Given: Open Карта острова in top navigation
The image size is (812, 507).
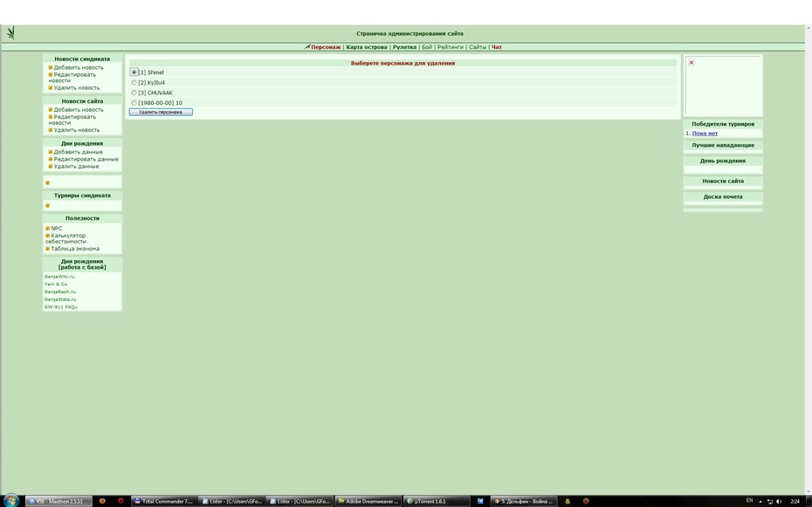Looking at the screenshot, I should [367, 47].
